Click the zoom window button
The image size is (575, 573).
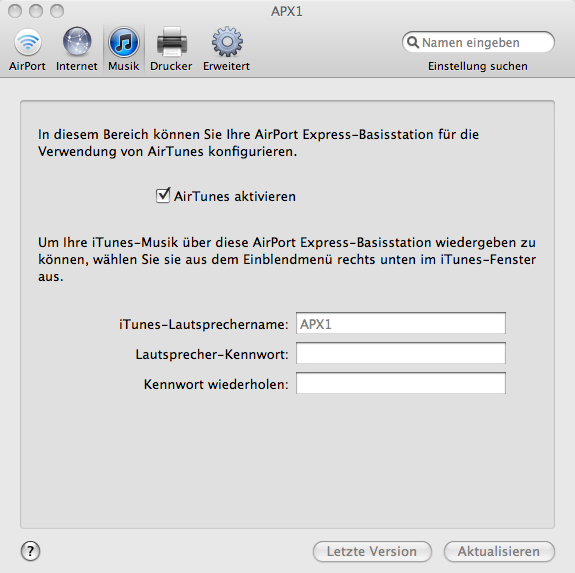point(57,11)
